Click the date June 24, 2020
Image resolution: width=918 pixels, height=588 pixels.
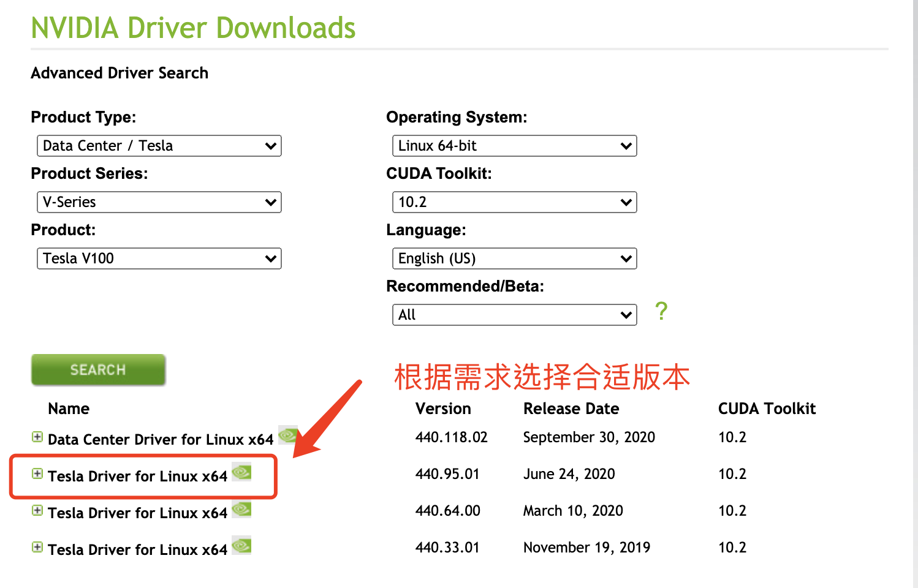pos(569,474)
